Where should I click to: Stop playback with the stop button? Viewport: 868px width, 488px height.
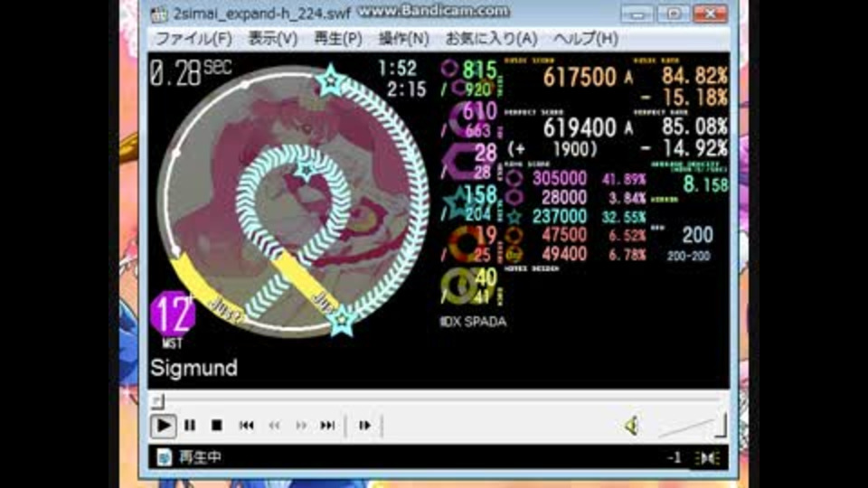point(217,426)
